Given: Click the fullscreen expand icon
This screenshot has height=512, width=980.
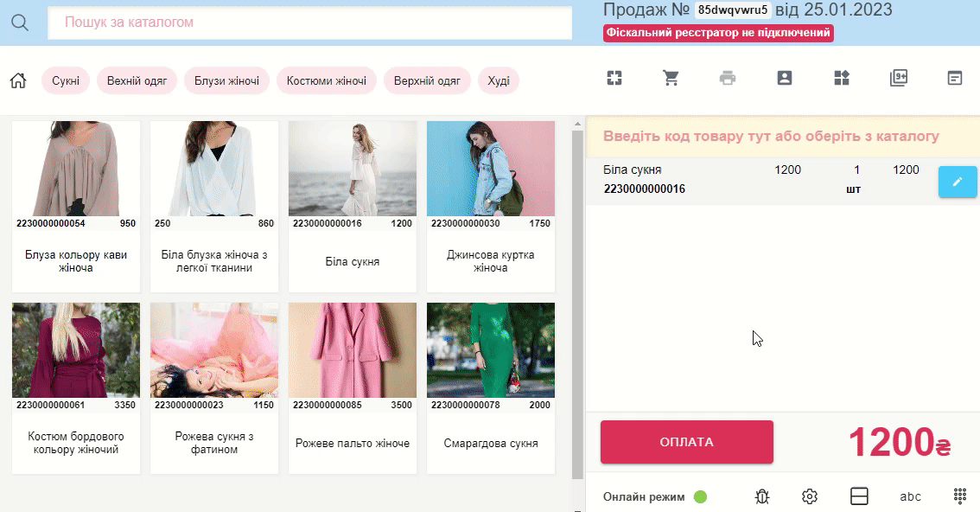Looking at the screenshot, I should tap(614, 78).
